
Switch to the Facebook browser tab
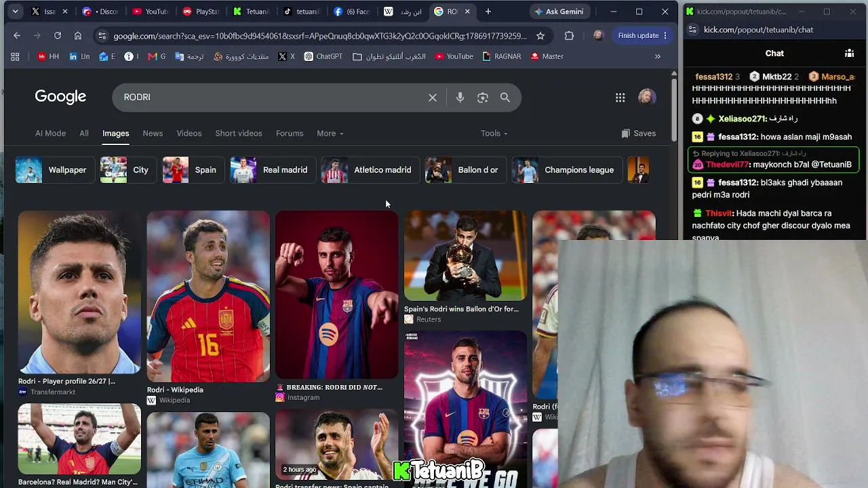[351, 12]
